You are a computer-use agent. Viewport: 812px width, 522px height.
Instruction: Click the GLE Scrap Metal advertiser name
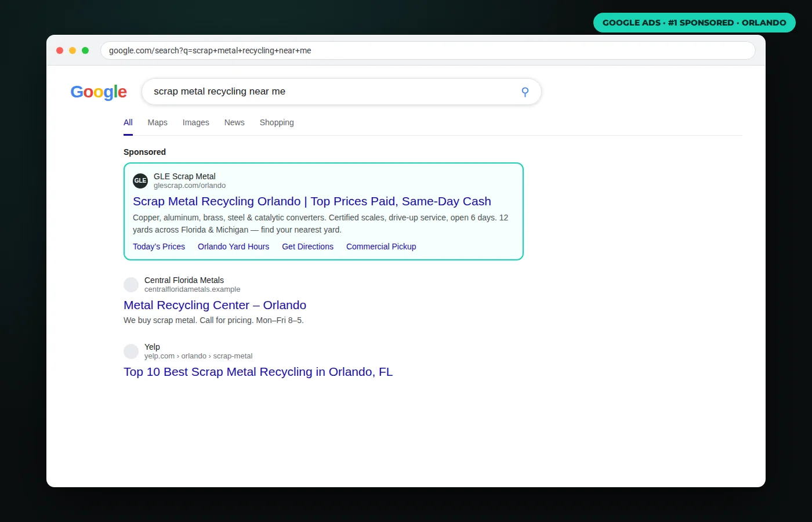[x=184, y=176]
